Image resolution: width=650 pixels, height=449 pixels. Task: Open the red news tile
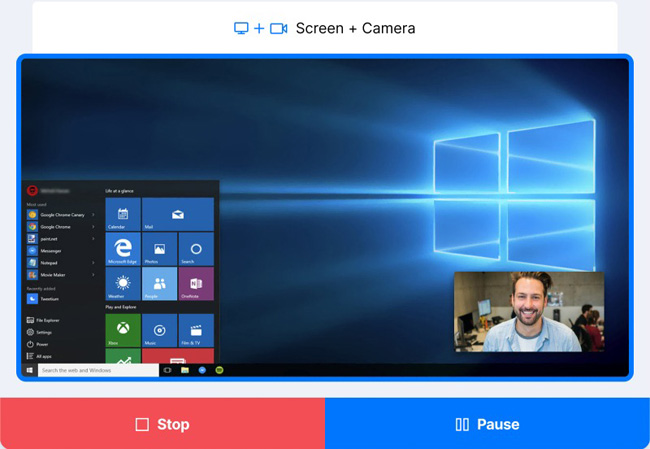pyautogui.click(x=178, y=356)
